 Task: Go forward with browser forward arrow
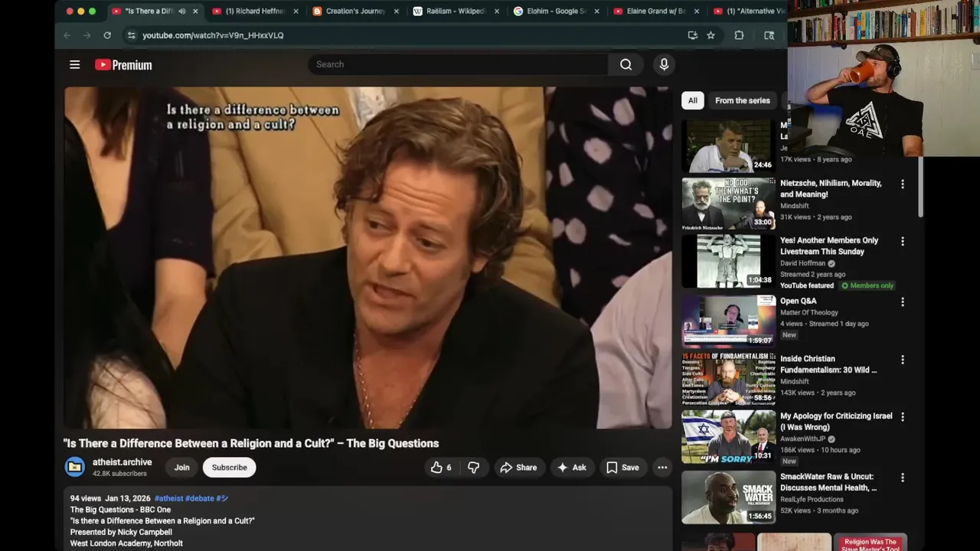tap(87, 35)
